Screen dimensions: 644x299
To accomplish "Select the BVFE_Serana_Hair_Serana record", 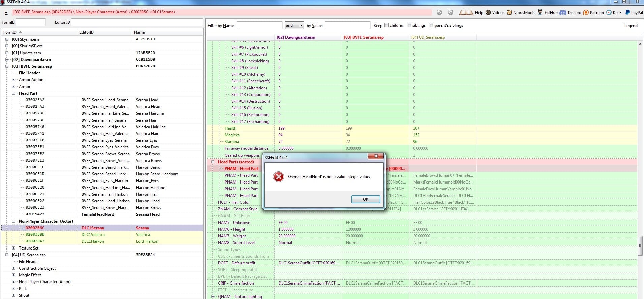I will coord(102,120).
